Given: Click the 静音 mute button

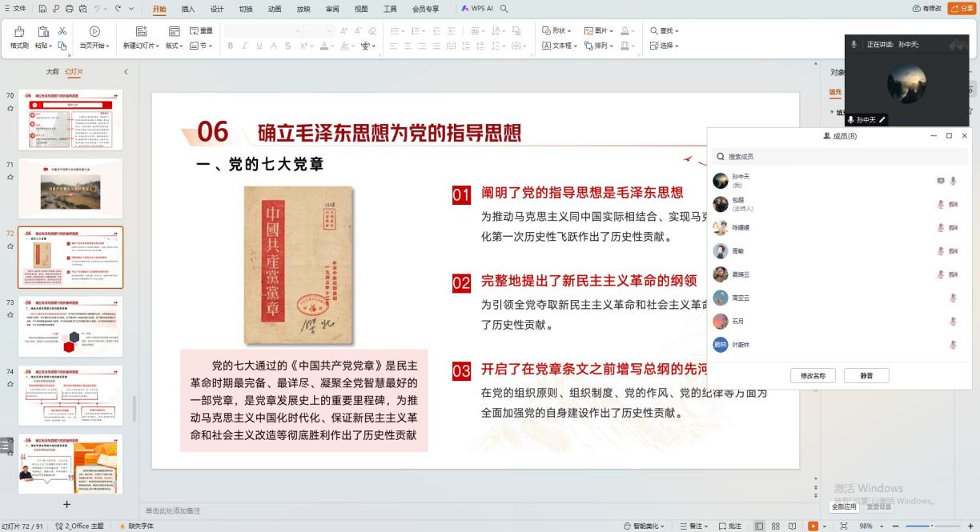Looking at the screenshot, I should [x=866, y=375].
